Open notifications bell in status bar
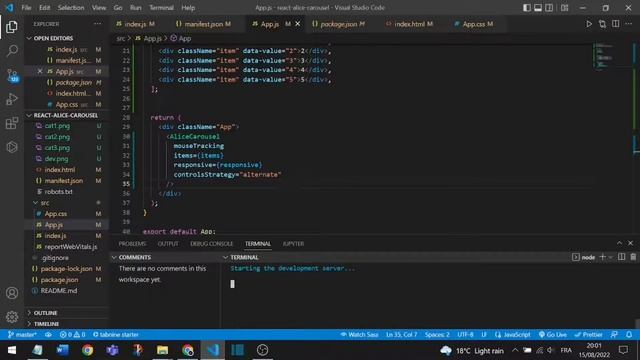Image resolution: width=640 pixels, height=360 pixels. point(629,334)
